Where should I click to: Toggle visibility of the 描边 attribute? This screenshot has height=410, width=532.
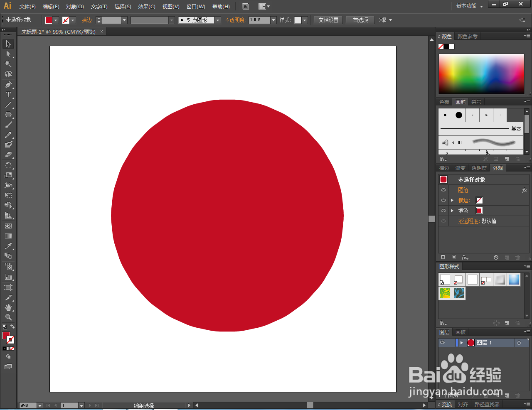pyautogui.click(x=443, y=200)
